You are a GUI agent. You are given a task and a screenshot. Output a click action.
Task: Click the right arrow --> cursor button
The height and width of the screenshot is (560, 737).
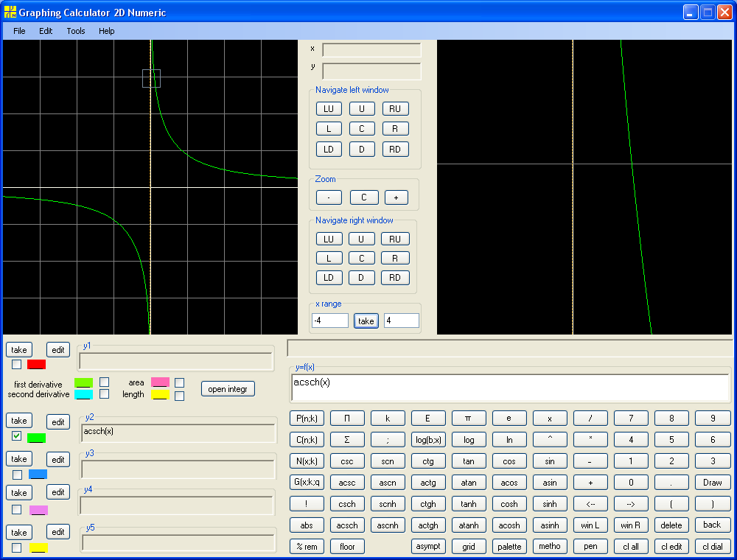(x=631, y=504)
